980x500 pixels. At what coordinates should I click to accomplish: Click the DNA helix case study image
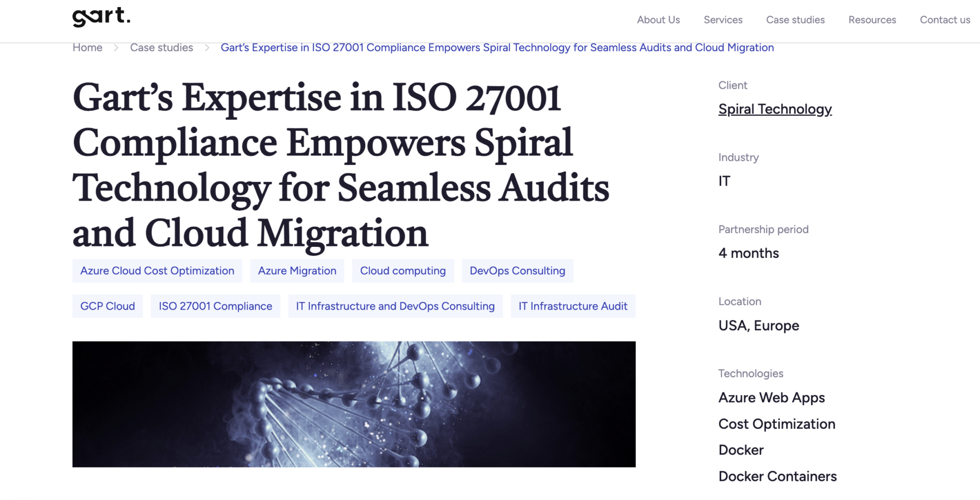(x=354, y=404)
